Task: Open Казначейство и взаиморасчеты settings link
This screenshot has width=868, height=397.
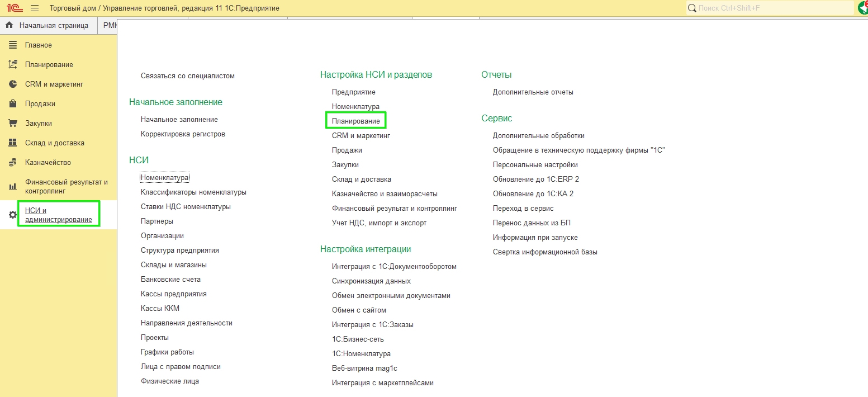Action: point(385,193)
